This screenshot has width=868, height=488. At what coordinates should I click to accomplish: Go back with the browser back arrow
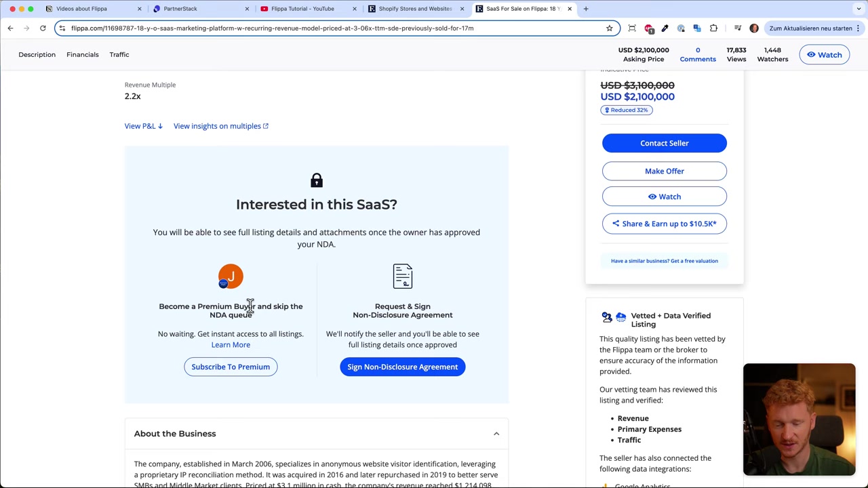coord(10,28)
